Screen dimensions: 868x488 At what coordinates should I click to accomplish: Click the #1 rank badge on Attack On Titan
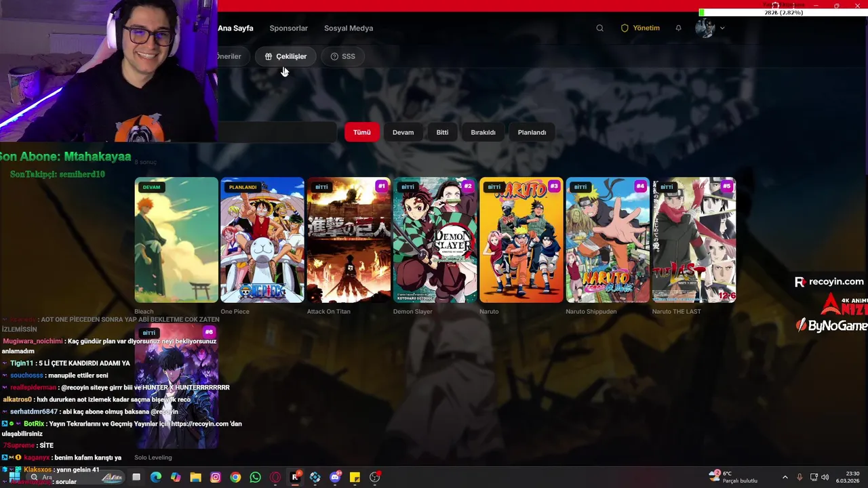click(x=381, y=186)
